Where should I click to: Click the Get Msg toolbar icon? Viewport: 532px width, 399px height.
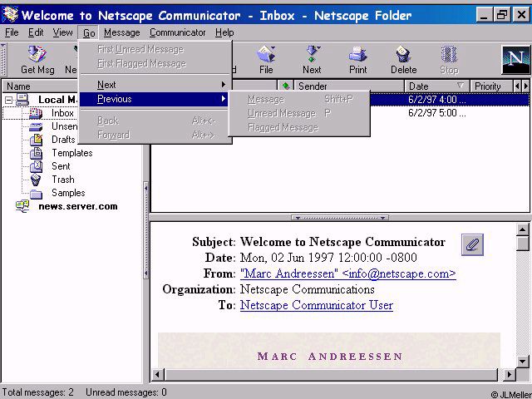pos(37,60)
